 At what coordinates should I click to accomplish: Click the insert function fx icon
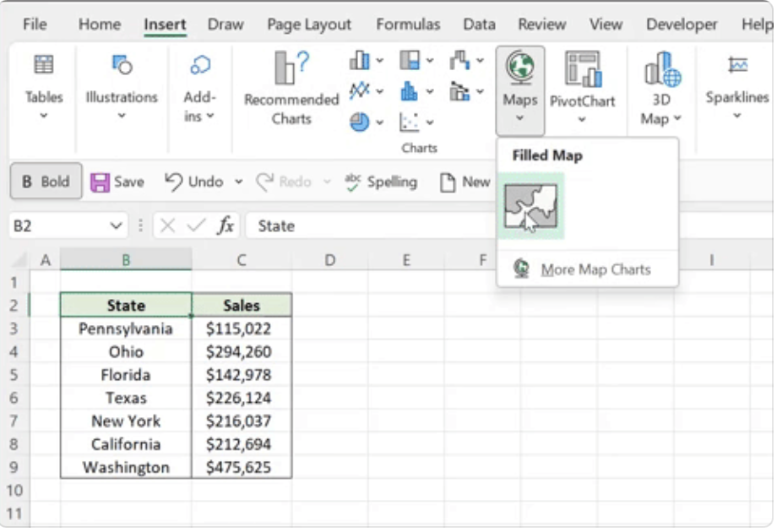(225, 225)
